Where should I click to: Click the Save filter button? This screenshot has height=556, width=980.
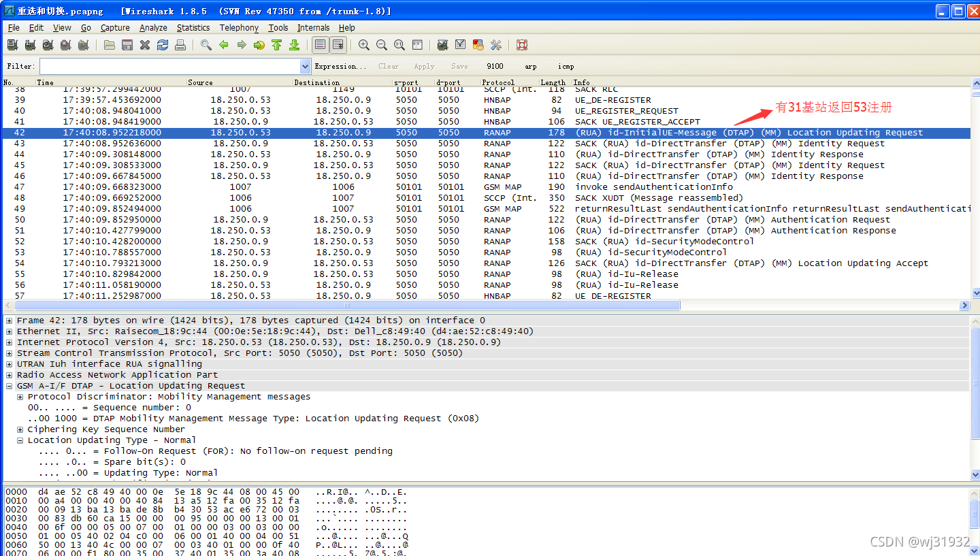click(x=459, y=66)
